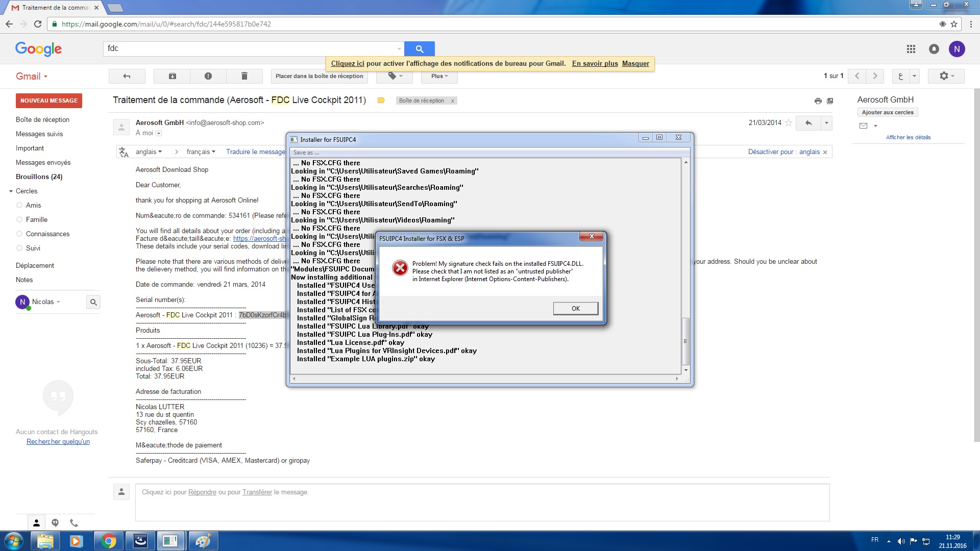
Task: Open the labels tag dropdown
Action: pos(395,76)
